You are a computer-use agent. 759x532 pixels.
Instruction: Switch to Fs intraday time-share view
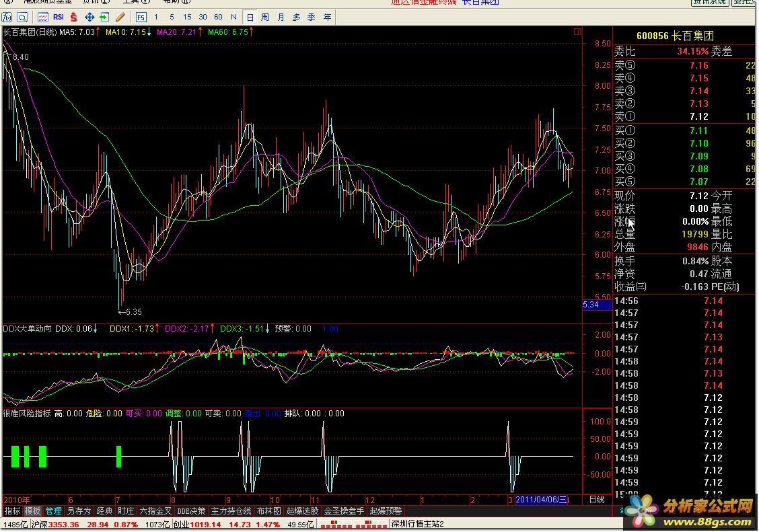coord(141,17)
